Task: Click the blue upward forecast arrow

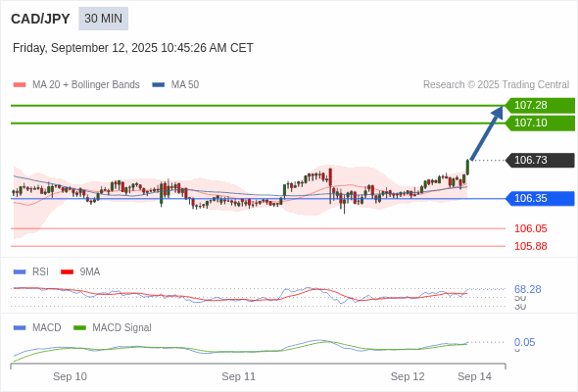Action: pos(487,132)
